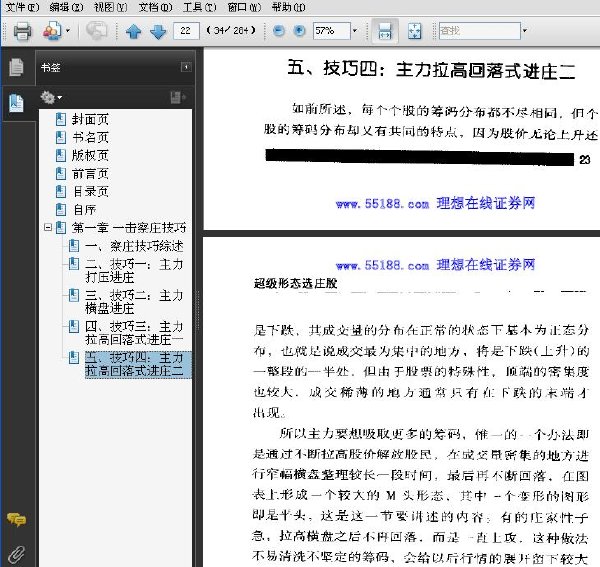Click the Print icon in the toolbar

22,31
